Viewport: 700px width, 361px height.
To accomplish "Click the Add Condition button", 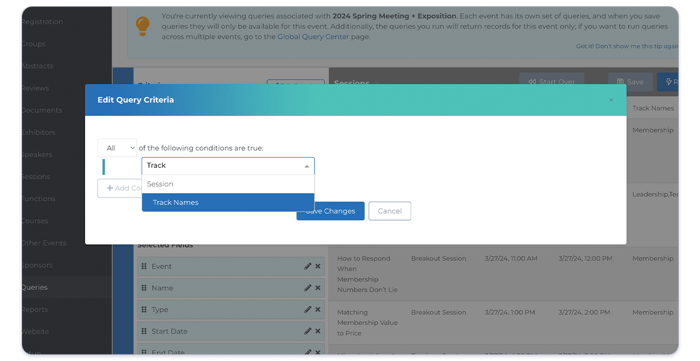I will tap(120, 188).
